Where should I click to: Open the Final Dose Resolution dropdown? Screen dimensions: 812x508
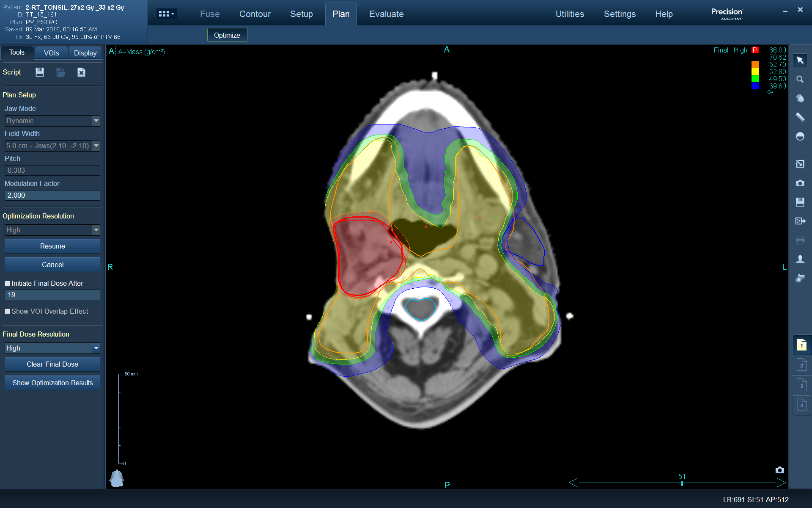(x=96, y=348)
